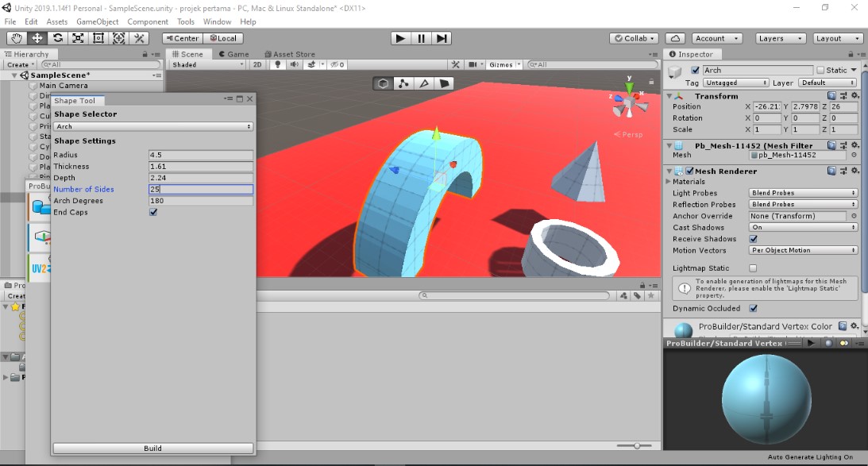868x466 pixels.
Task: Open the Component menu
Action: point(148,21)
